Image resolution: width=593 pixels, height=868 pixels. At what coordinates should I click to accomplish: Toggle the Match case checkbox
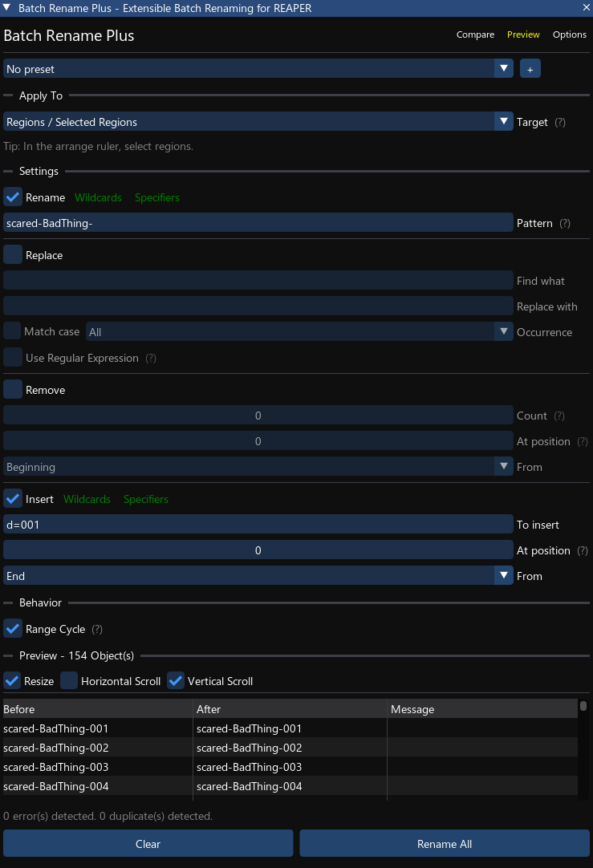[11, 331]
